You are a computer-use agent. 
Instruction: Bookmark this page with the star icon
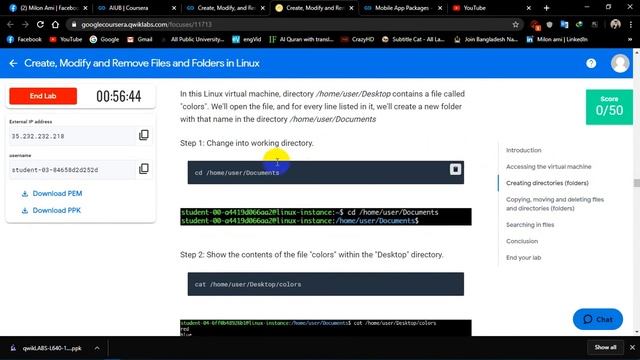coord(516,24)
